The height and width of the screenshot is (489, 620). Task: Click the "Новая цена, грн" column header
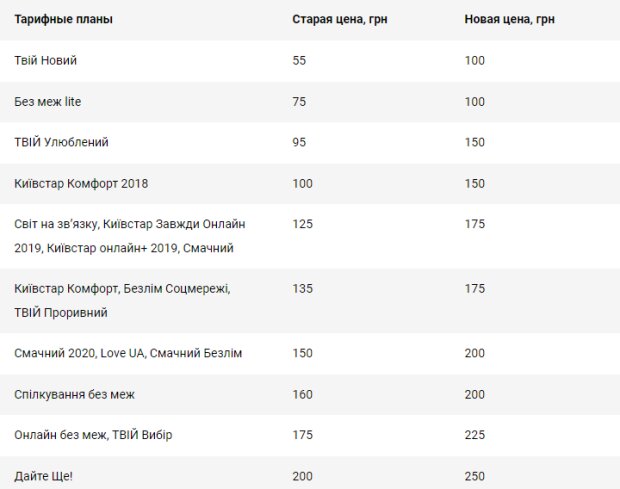[509, 19]
